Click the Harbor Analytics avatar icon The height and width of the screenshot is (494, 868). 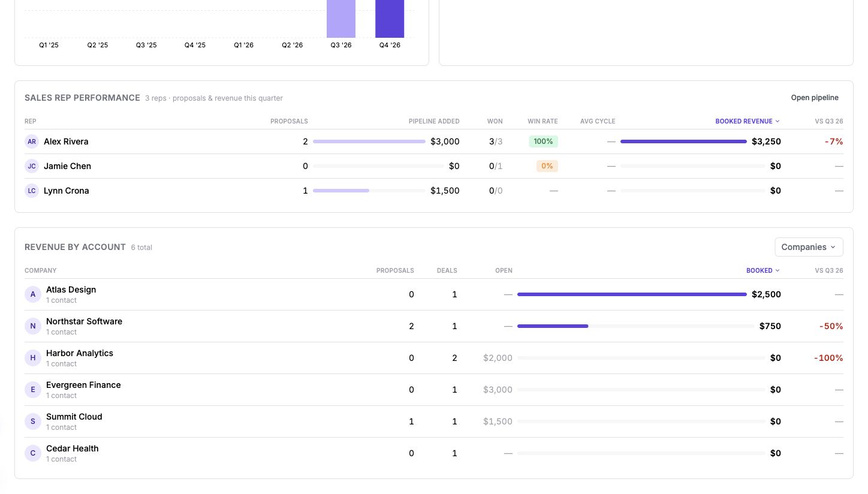pyautogui.click(x=33, y=358)
